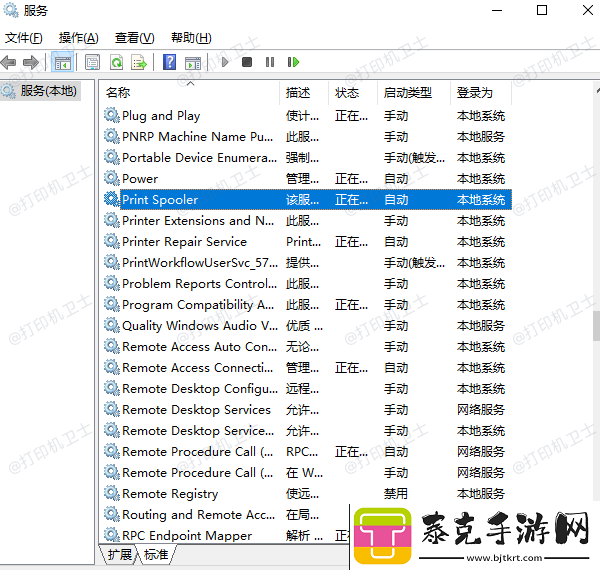Click the Refresh toolbar icon
Image resolution: width=600 pixels, height=570 pixels.
point(116,62)
